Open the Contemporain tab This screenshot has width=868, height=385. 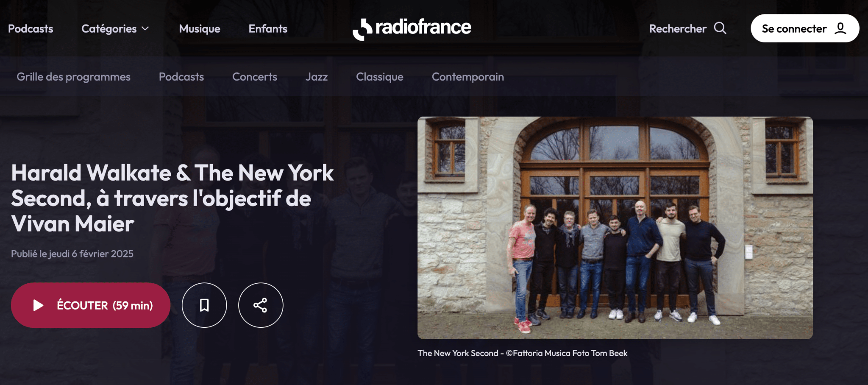[468, 77]
